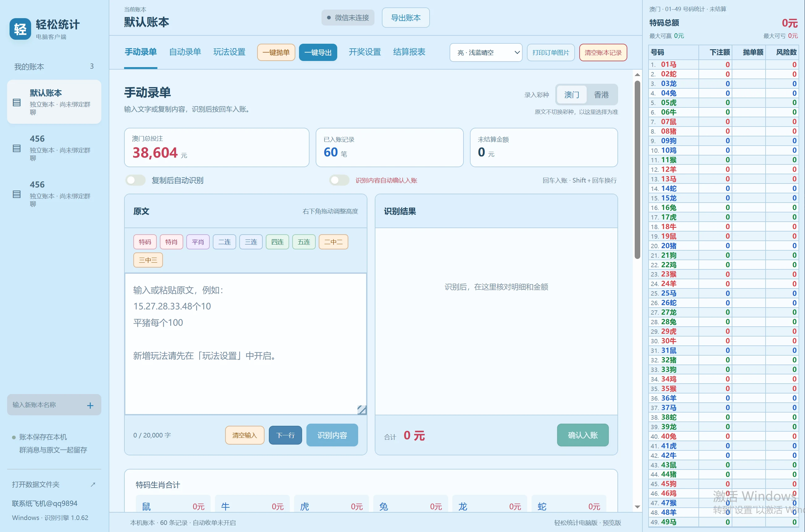805x532 pixels.
Task: Insert 二中二 play type tag
Action: pos(333,242)
